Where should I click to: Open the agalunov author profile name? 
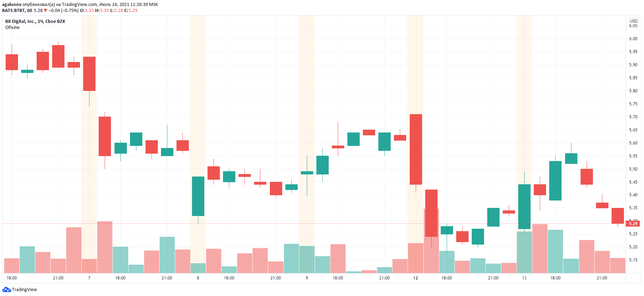pos(12,5)
